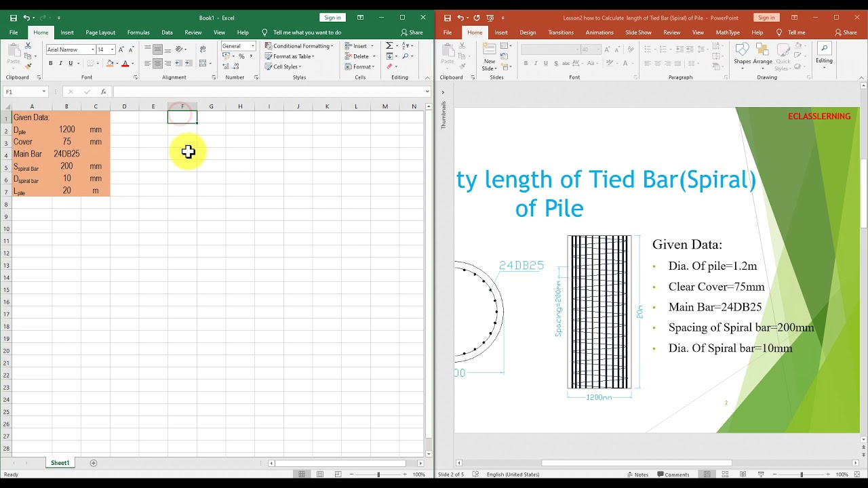The width and height of the screenshot is (868, 488).
Task: Align text left in Excel
Action: [x=148, y=63]
